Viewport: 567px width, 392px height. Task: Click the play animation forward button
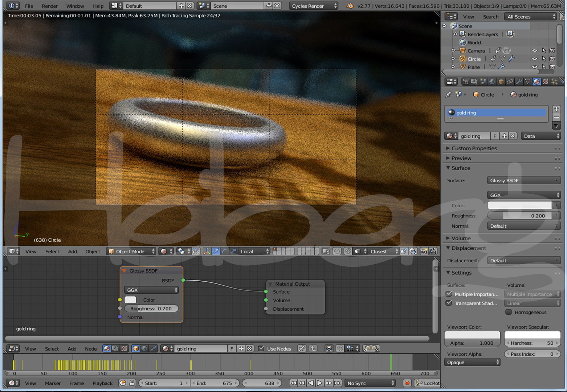point(319,383)
